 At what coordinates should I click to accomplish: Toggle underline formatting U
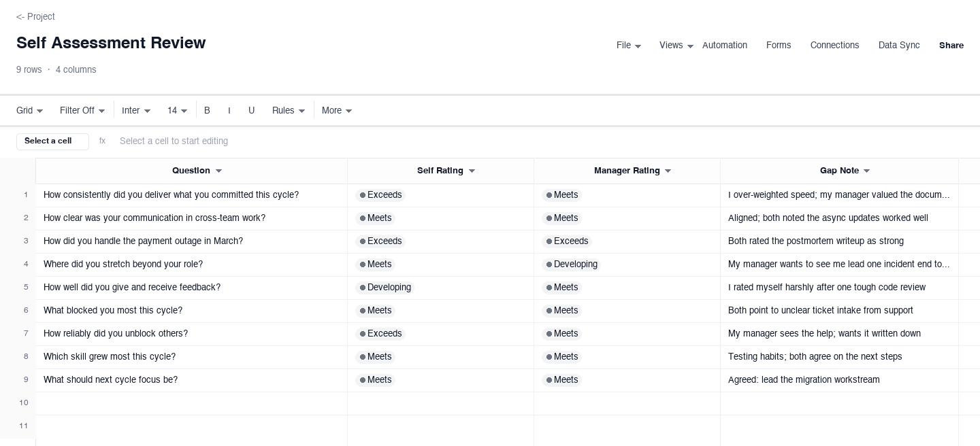(x=251, y=111)
